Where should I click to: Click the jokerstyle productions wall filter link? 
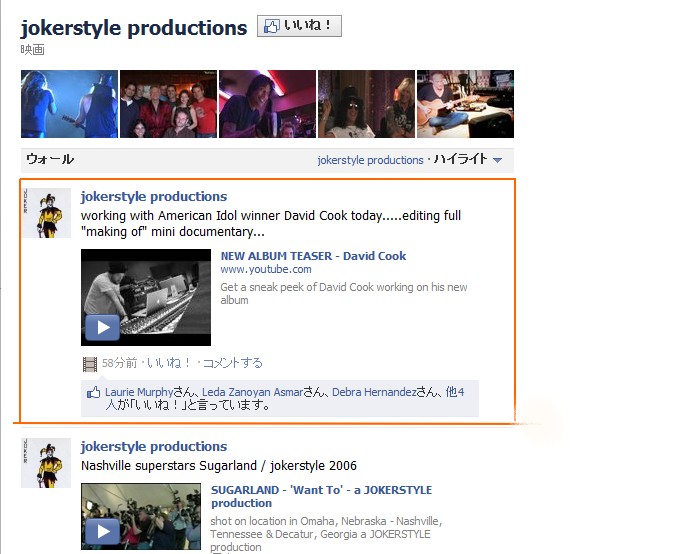[370, 160]
